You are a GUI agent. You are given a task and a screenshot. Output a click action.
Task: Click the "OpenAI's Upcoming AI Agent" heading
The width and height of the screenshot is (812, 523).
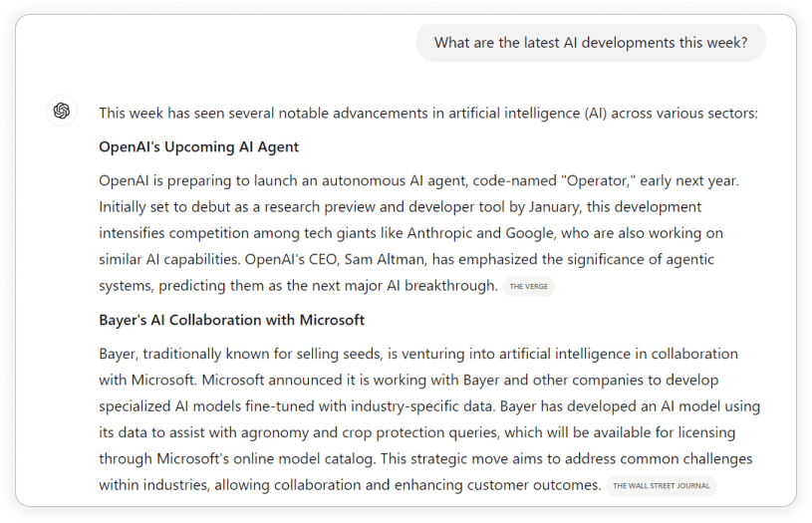(x=198, y=147)
